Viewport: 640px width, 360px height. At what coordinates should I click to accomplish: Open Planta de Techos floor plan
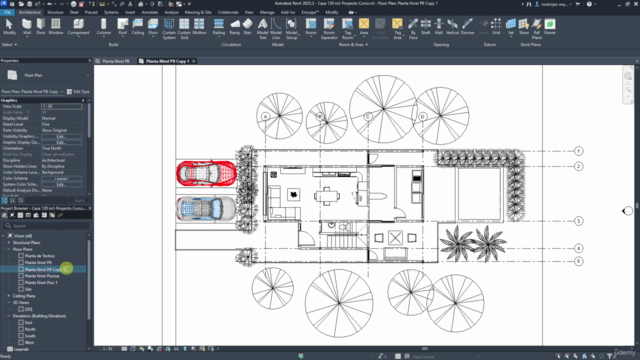click(39, 256)
